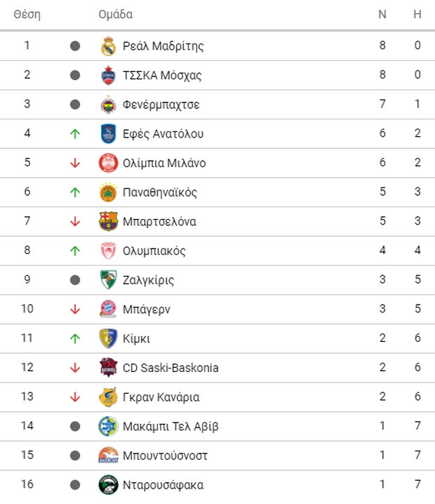Screen dimensions: 435x504
Task: Click the CSKA Moscow team crest
Action: point(107,76)
